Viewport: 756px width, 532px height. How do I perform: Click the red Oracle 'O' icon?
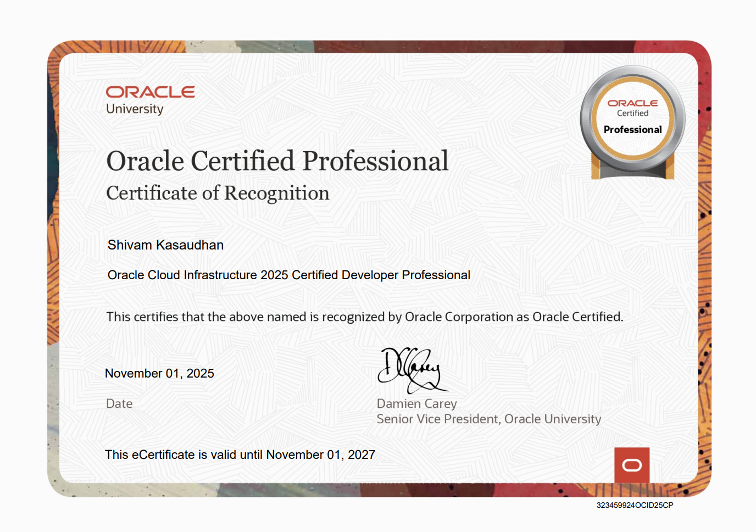pos(632,464)
